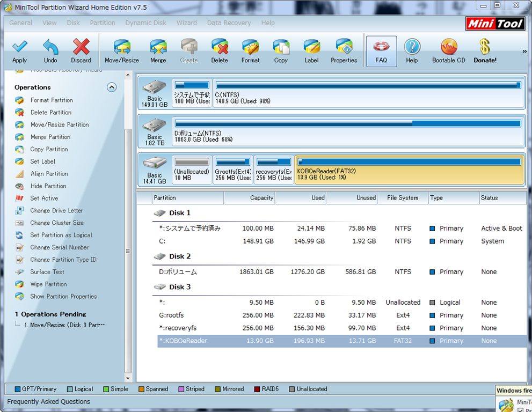Select D: volume block in disk map
This screenshot has height=412, width=532.
click(348, 131)
